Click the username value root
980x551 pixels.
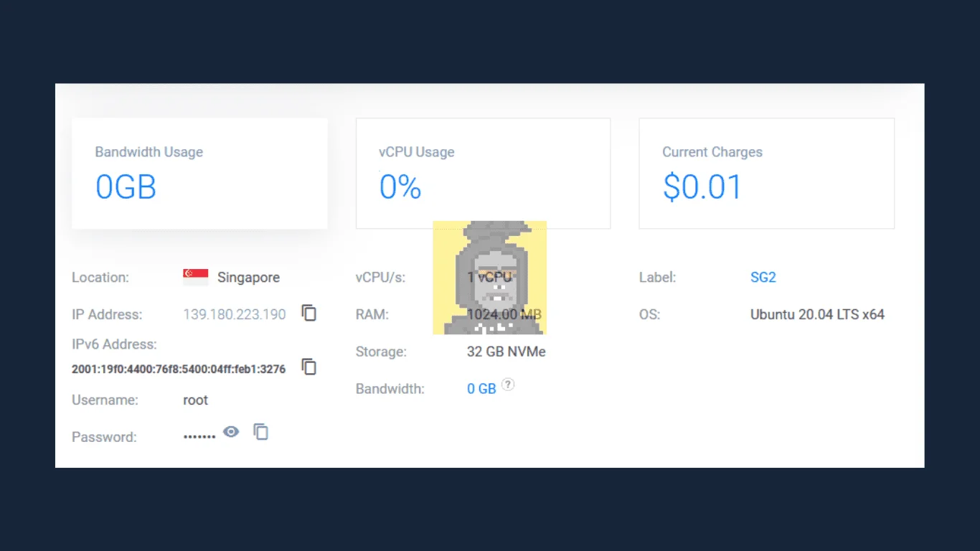[x=196, y=400]
